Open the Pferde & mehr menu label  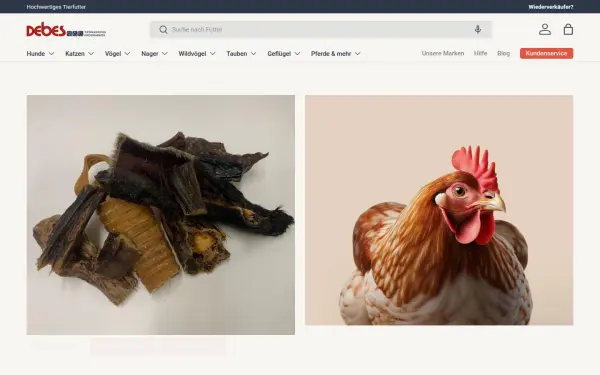click(x=331, y=54)
